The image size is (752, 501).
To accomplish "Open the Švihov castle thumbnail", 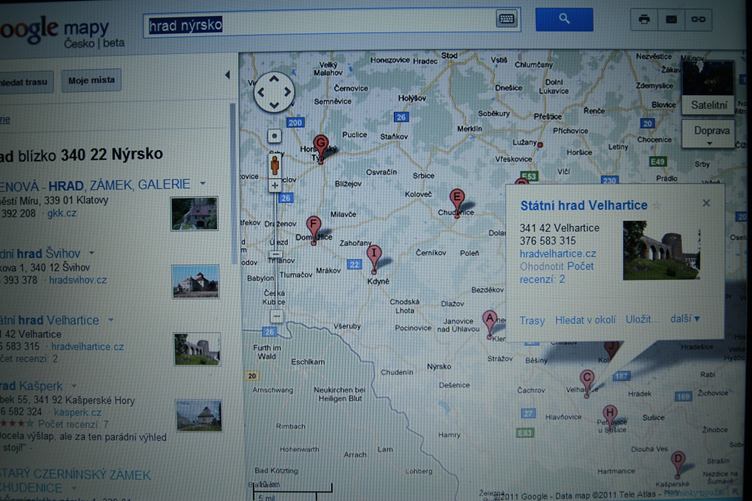I will click(x=195, y=281).
